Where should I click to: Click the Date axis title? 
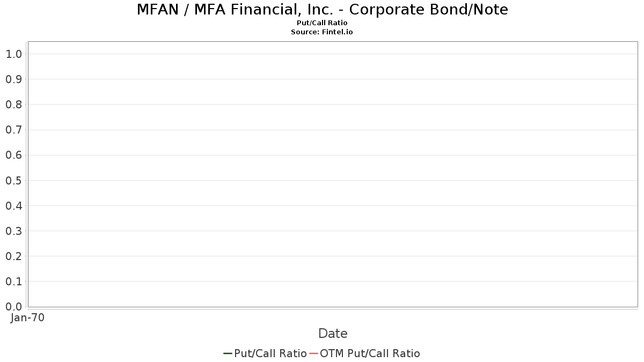point(333,334)
